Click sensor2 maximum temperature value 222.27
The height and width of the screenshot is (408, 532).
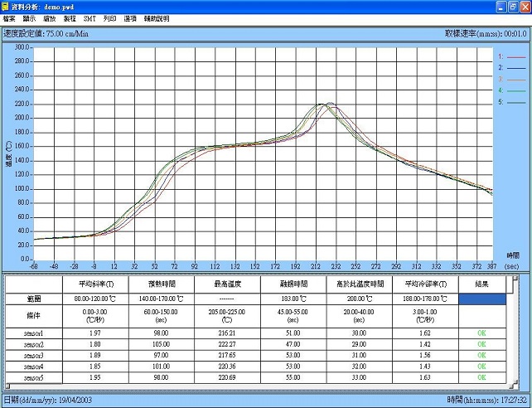tap(227, 344)
